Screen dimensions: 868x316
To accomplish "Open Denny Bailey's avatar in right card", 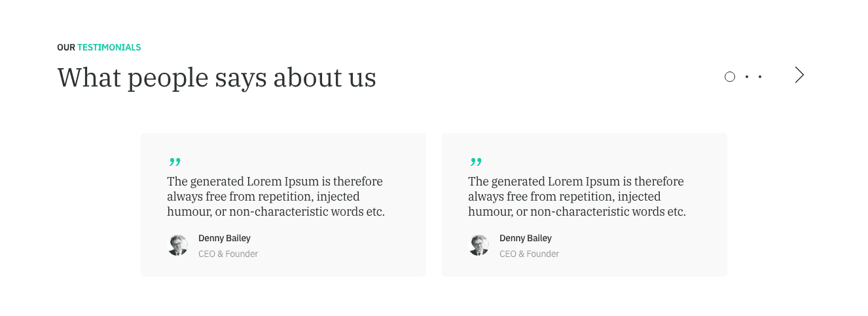I will [x=479, y=245].
